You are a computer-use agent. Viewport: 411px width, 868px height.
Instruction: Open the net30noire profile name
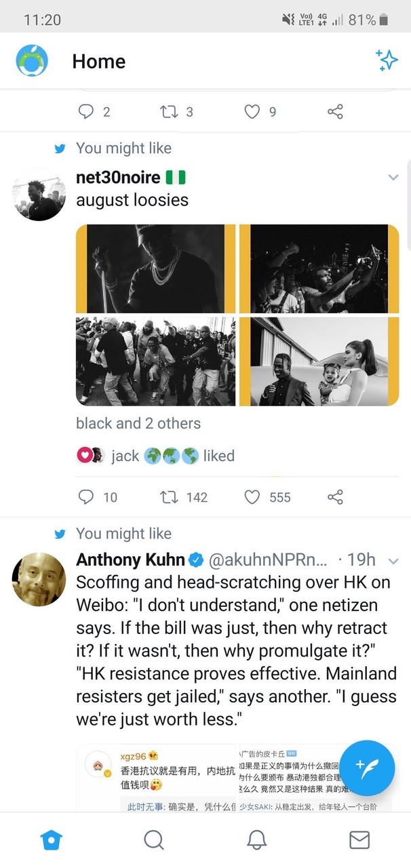[118, 178]
